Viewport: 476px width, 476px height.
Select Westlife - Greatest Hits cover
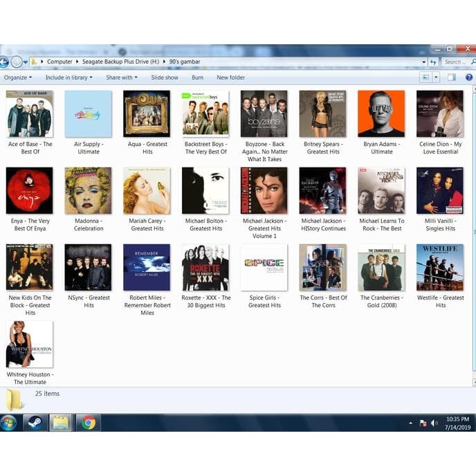440,268
